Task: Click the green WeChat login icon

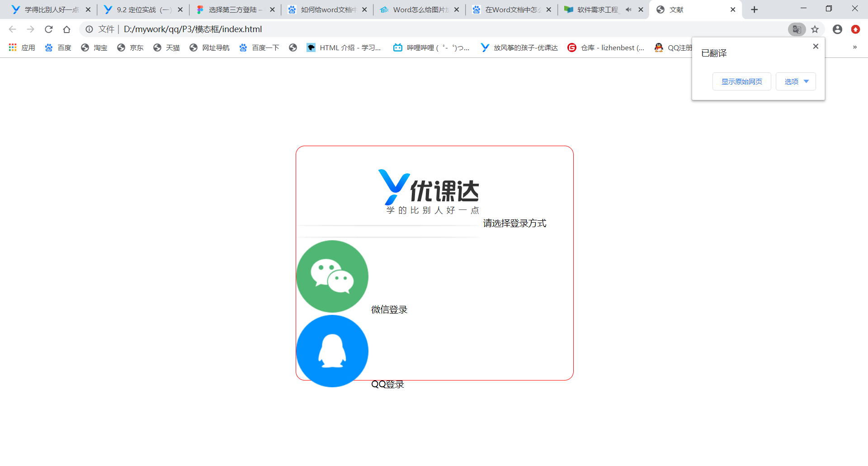Action: click(332, 276)
